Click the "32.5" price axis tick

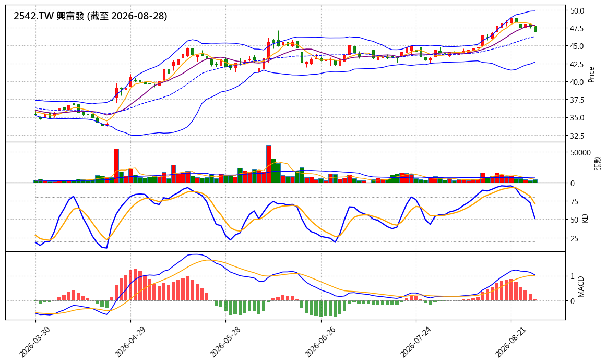577,136
